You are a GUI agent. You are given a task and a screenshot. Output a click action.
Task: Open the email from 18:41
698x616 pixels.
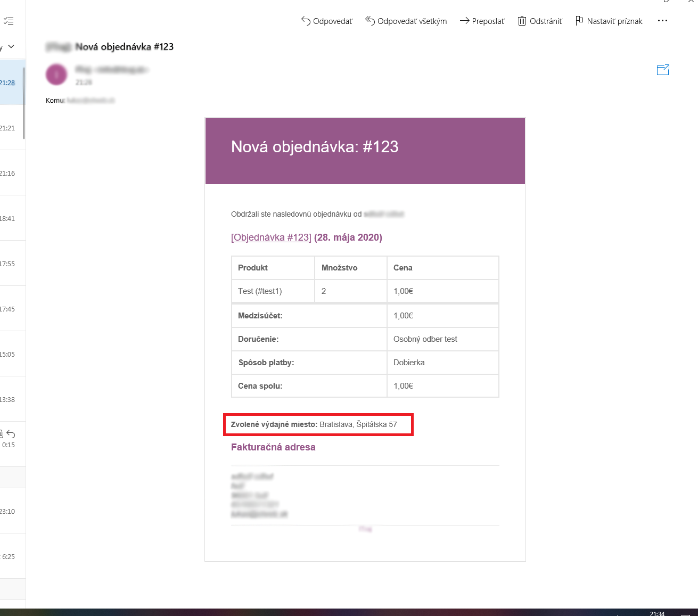tap(12, 218)
